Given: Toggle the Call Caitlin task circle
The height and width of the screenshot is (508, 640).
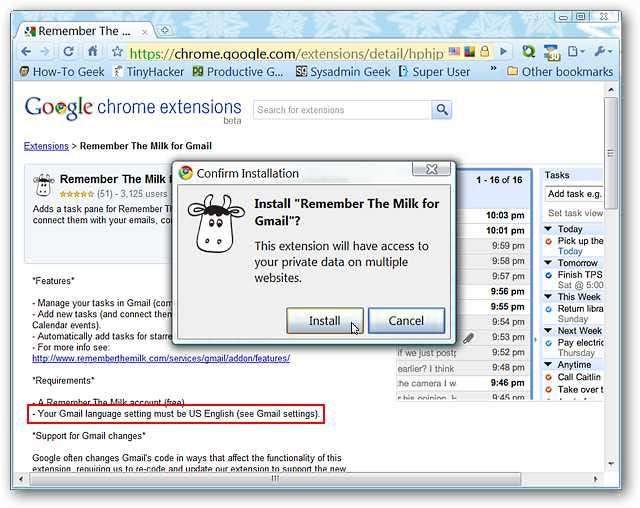Looking at the screenshot, I should (549, 377).
